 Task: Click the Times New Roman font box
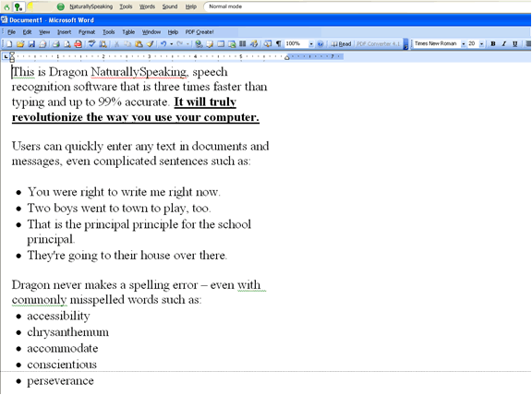coord(437,43)
